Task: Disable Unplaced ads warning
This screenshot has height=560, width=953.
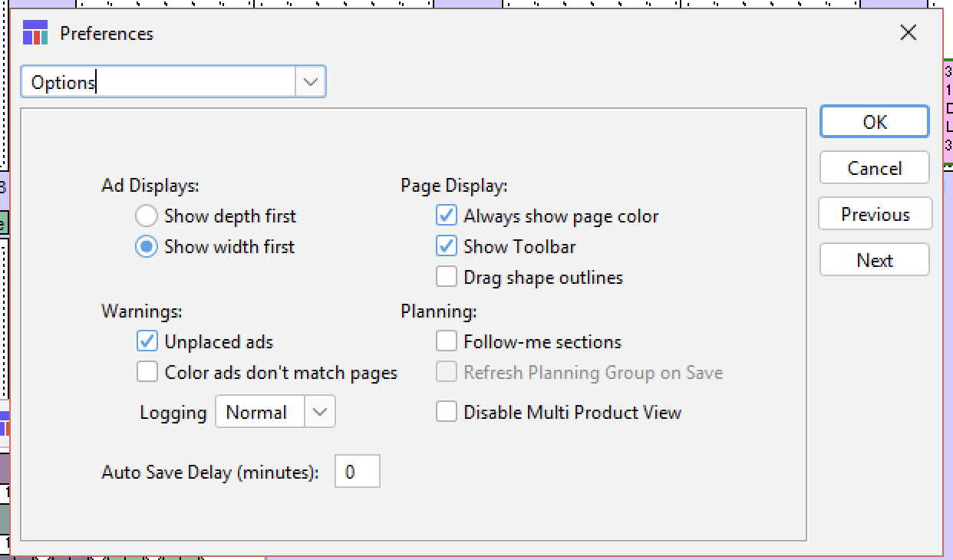Action: (x=147, y=341)
